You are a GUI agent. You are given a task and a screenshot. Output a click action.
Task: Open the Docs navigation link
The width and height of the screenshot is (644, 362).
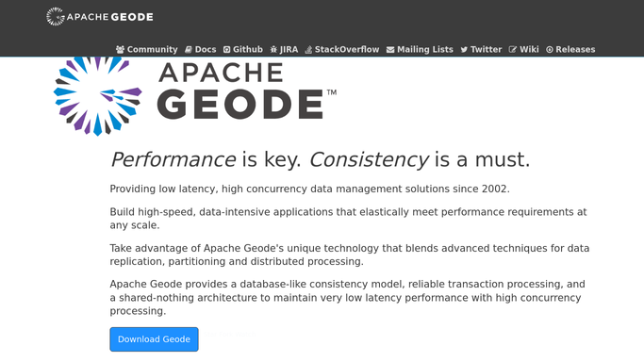point(206,50)
